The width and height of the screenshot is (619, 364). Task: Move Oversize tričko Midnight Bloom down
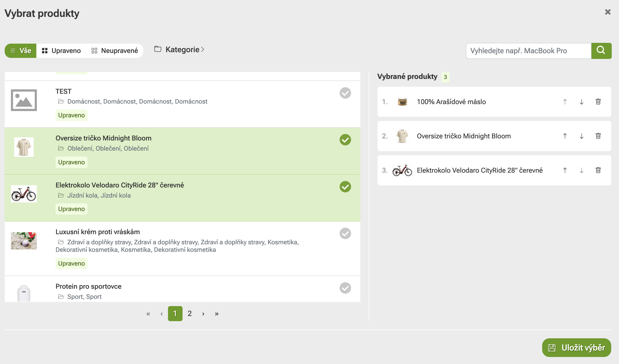[581, 136]
